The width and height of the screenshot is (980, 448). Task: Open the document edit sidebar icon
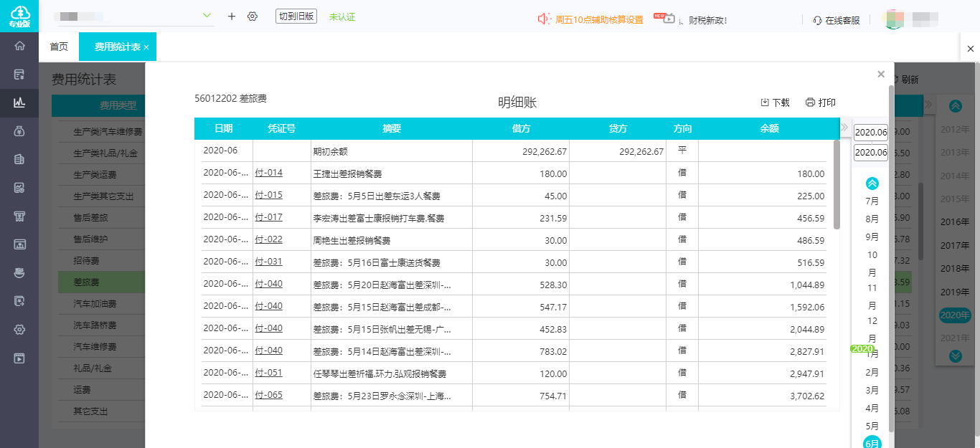pos(19,301)
